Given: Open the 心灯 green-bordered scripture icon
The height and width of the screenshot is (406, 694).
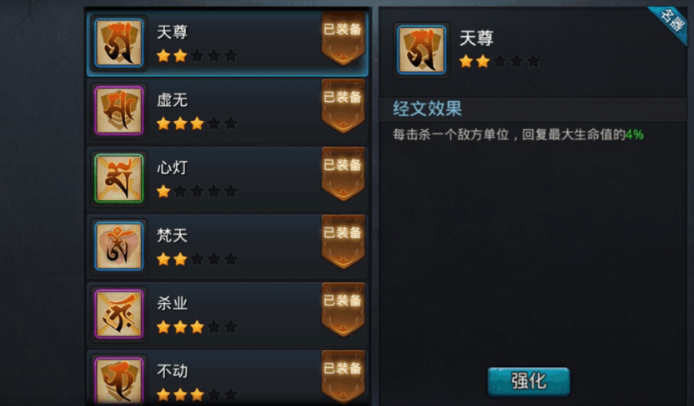Looking at the screenshot, I should coord(119,178).
